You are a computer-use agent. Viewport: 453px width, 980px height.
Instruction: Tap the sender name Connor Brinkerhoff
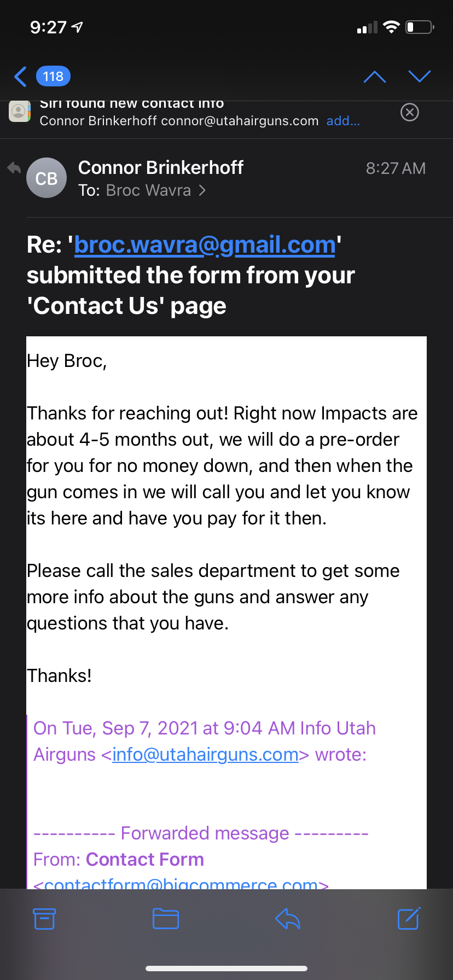click(x=161, y=167)
